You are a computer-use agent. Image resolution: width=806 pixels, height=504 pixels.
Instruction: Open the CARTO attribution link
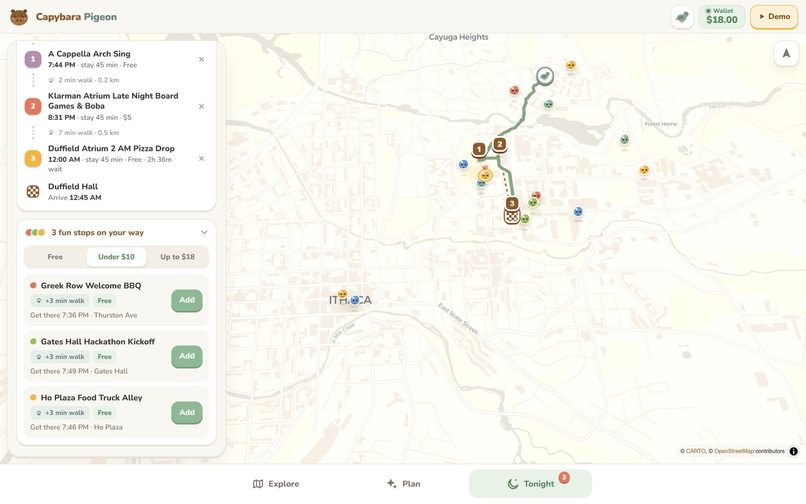[x=695, y=452]
